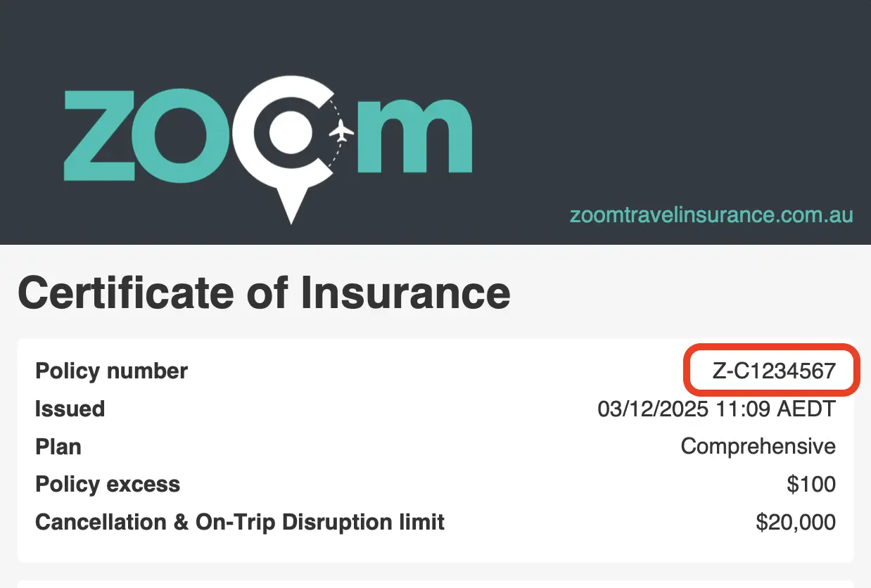This screenshot has height=588, width=871.
Task: Select policy number Z-C1234567
Action: (773, 371)
